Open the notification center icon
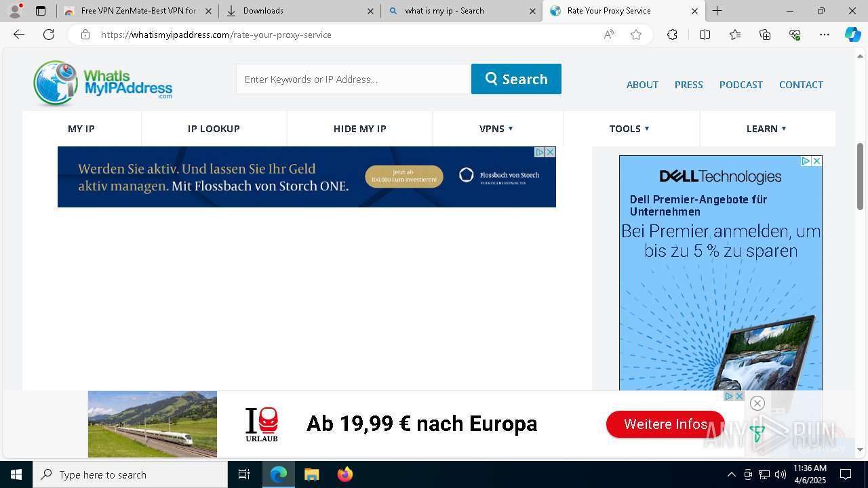The height and width of the screenshot is (488, 868). (846, 474)
